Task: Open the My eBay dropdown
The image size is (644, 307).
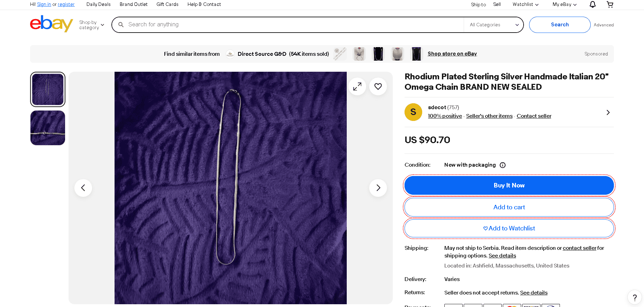Action: pos(564,5)
